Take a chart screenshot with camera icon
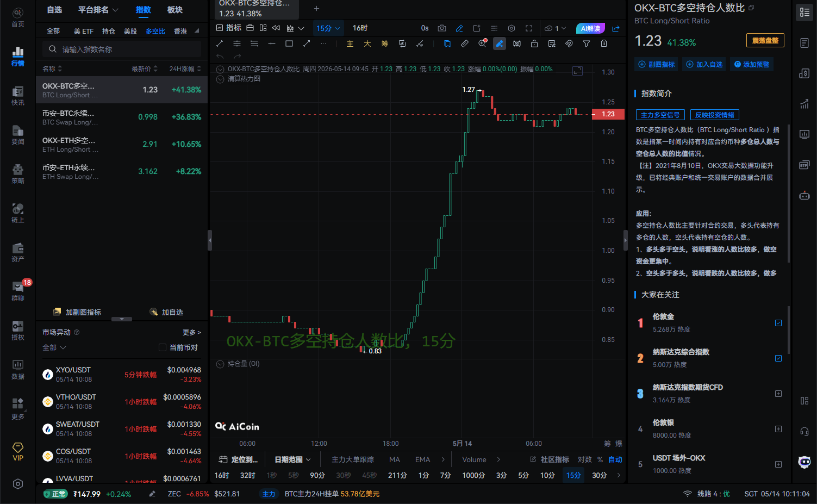This screenshot has width=817, height=504. (x=442, y=28)
